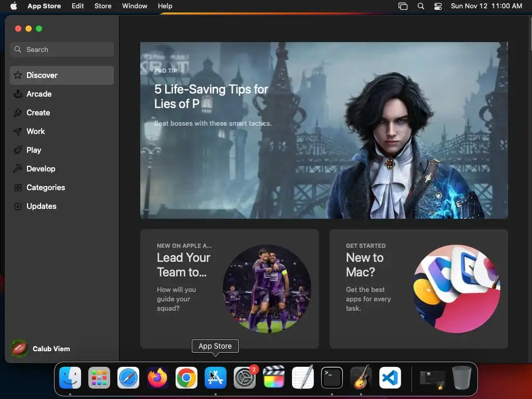This screenshot has width=532, height=399.
Task: Open Finder from the Dock
Action: pyautogui.click(x=70, y=378)
